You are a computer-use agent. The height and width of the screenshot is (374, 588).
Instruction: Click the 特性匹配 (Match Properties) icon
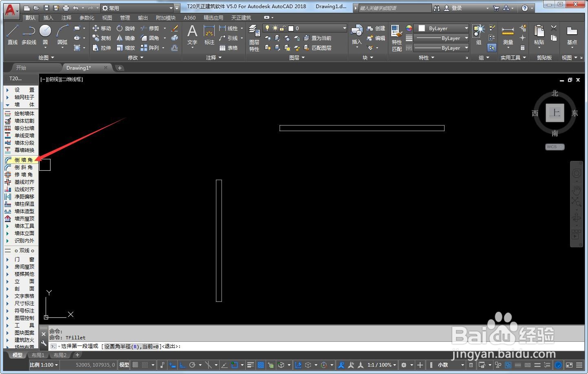point(396,38)
